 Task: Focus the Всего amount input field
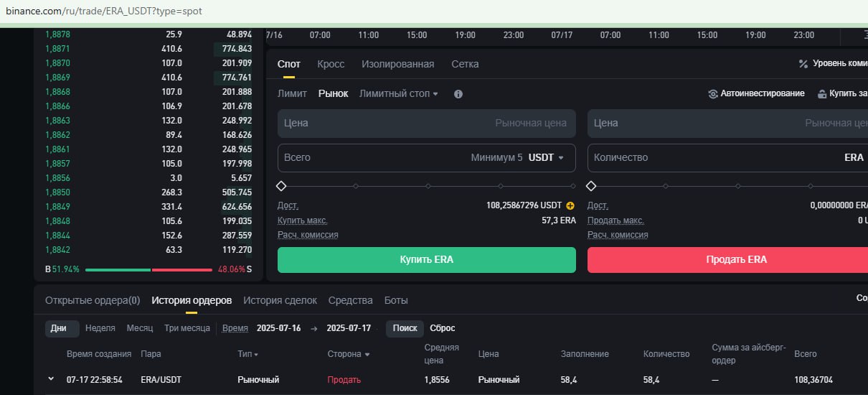[427, 157]
